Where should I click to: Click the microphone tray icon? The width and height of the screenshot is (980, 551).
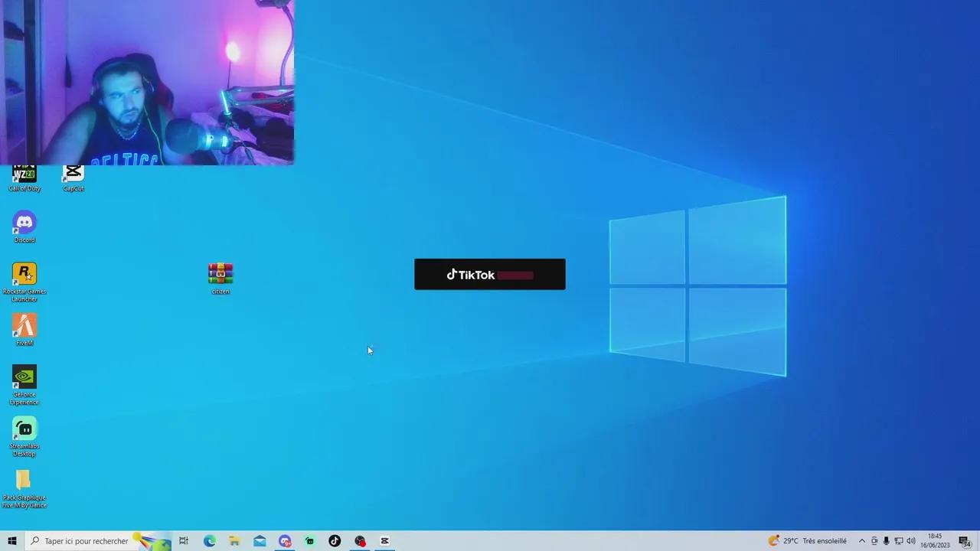pos(887,541)
